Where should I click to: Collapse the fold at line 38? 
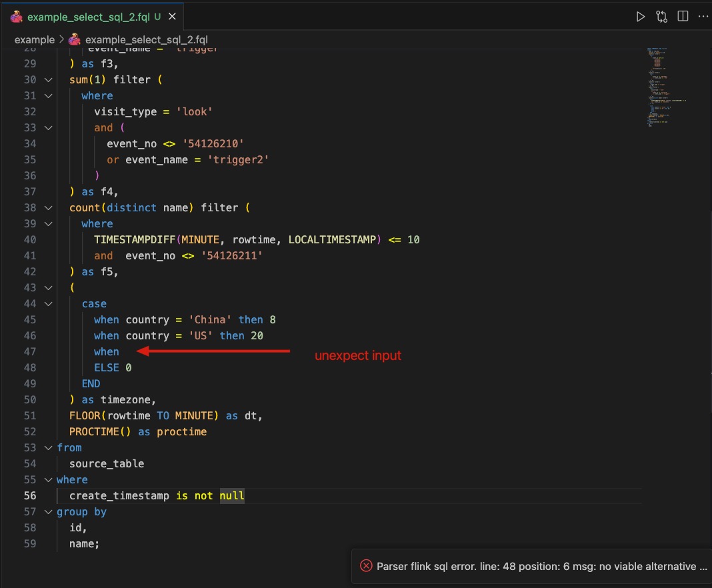48,208
